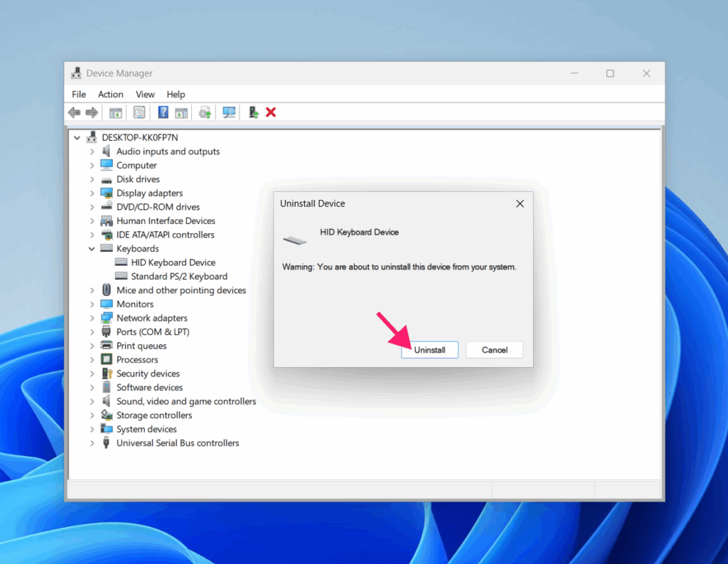The width and height of the screenshot is (728, 564).
Task: Click the Monitors category icon
Action: (107, 304)
